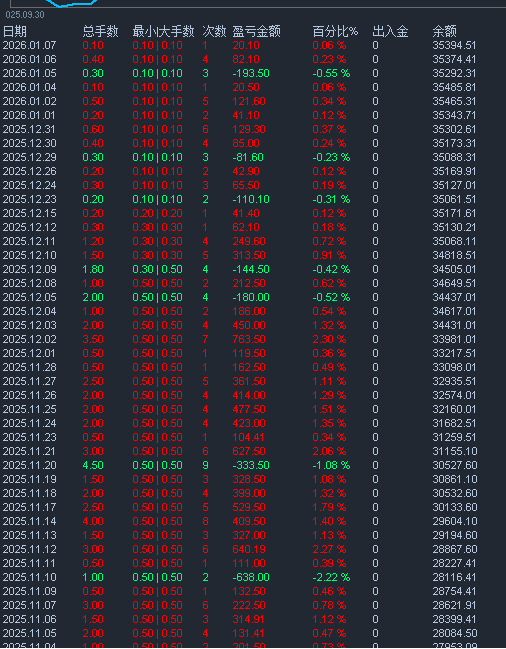Click the 最小|大手数 column header
The width and height of the screenshot is (506, 649).
click(x=163, y=31)
